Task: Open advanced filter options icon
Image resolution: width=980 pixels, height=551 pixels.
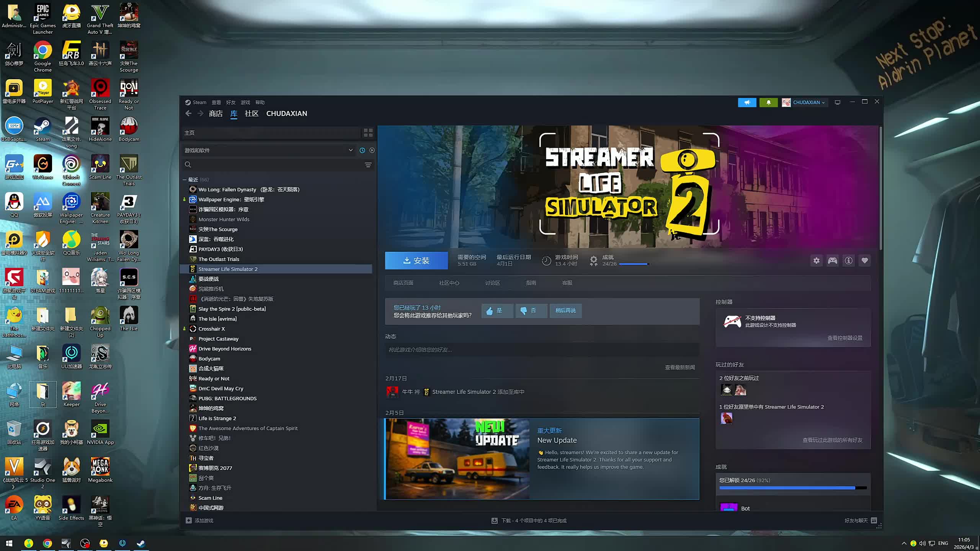Action: point(368,165)
